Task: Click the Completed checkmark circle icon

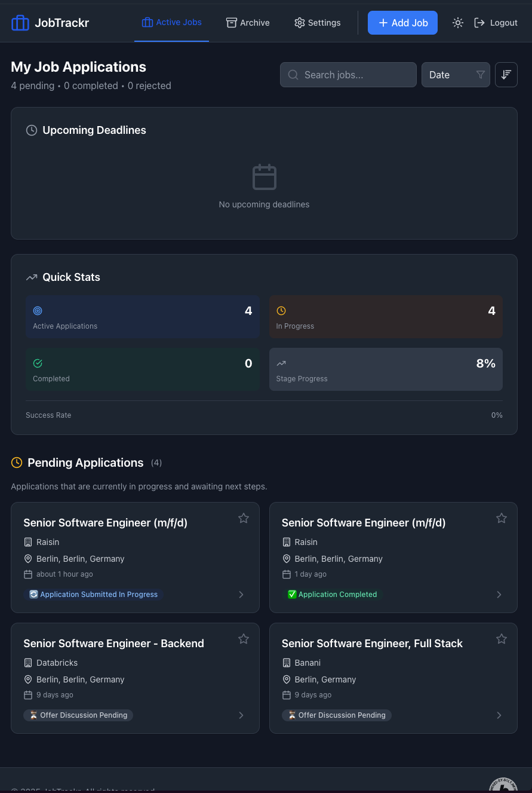Action: (x=38, y=363)
